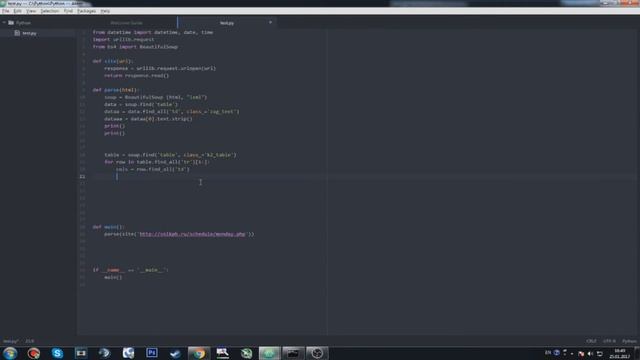Switch to Google Chrome in taskbar
The image size is (640, 360).
click(199, 353)
